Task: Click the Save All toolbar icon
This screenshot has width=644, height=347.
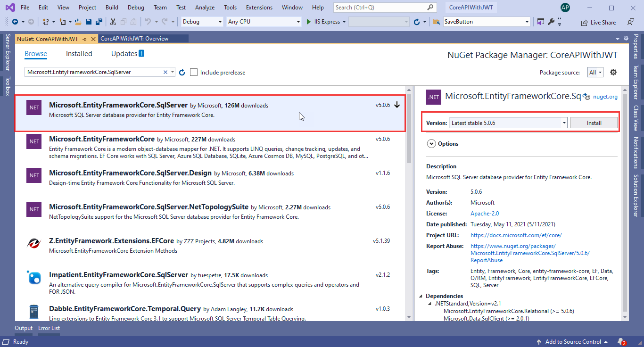Action: [99, 22]
